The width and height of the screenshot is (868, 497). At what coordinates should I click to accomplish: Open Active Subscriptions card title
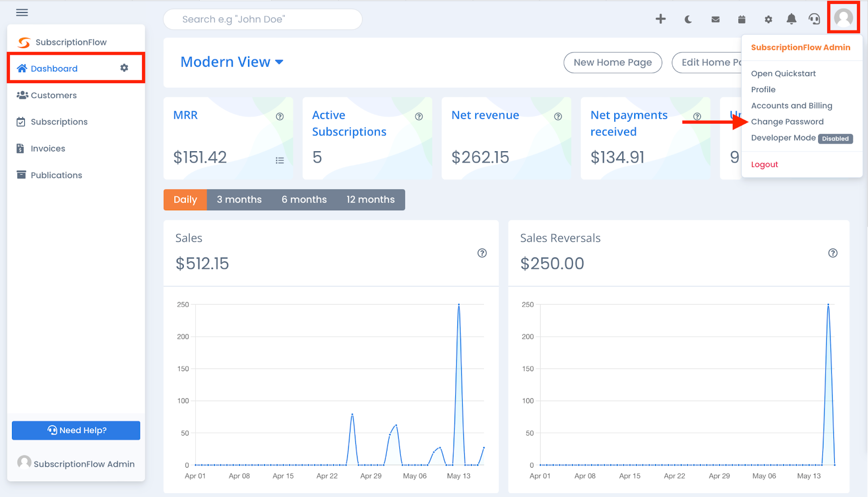point(349,123)
